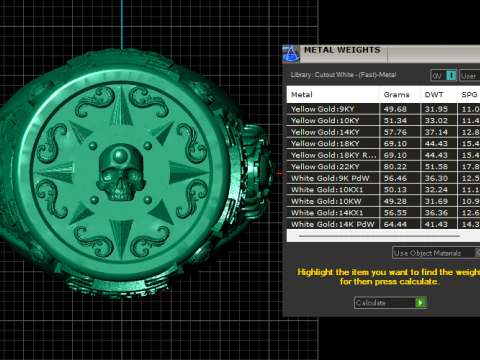
Task: Click the 33.02 DWT value
Action: coord(436,120)
